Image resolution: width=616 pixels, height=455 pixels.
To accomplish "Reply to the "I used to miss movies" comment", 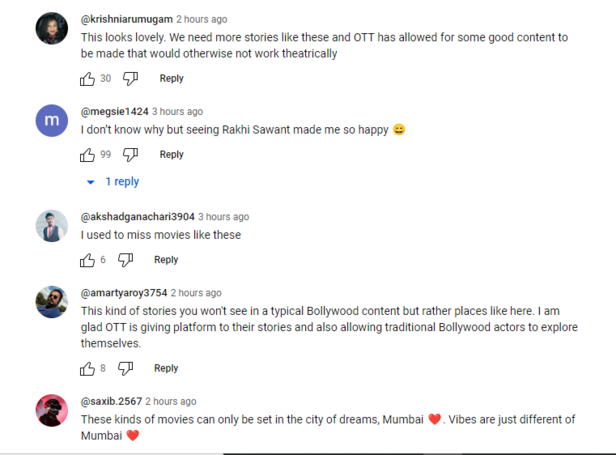I will pos(166,260).
